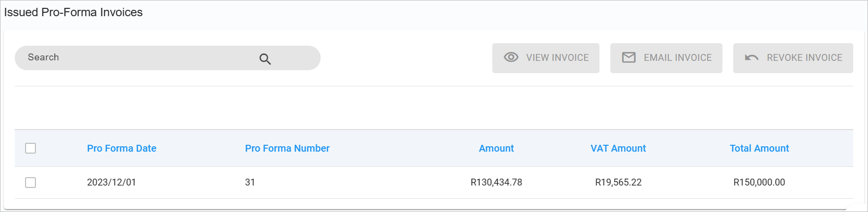The height and width of the screenshot is (212, 868).
Task: Sort by VAT Amount column header
Action: point(618,148)
